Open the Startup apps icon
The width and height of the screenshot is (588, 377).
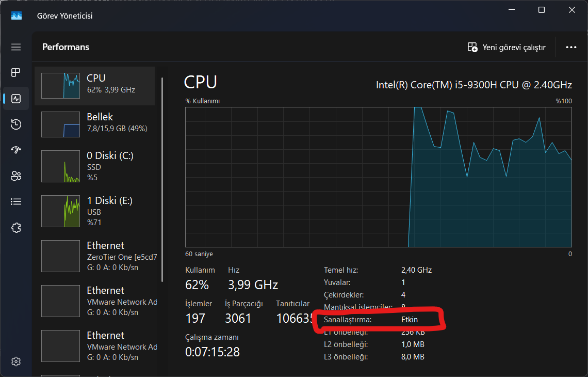tap(16, 150)
